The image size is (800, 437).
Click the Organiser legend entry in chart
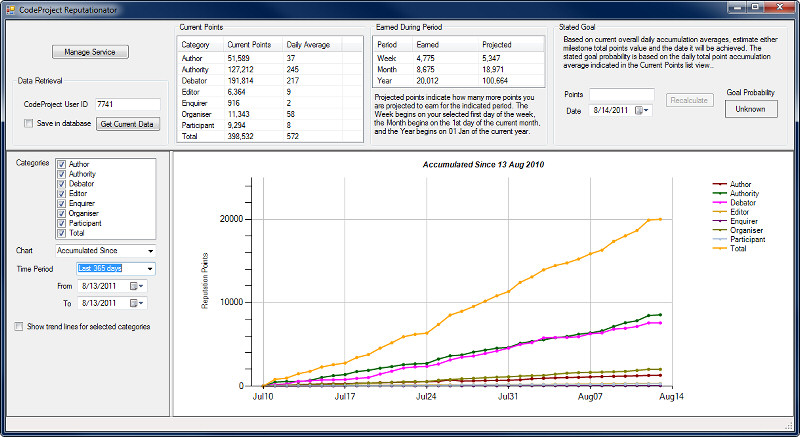click(x=737, y=230)
